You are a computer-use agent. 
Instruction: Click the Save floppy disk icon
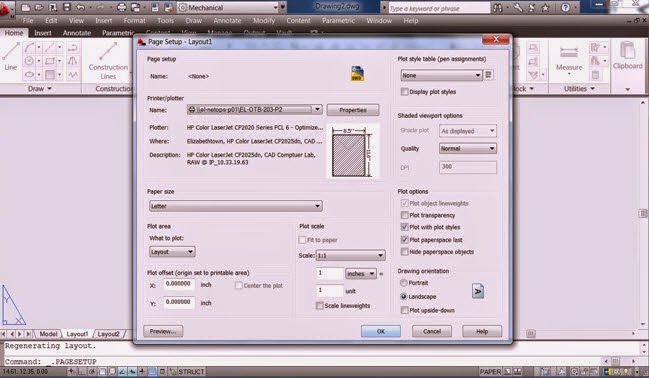66,7
